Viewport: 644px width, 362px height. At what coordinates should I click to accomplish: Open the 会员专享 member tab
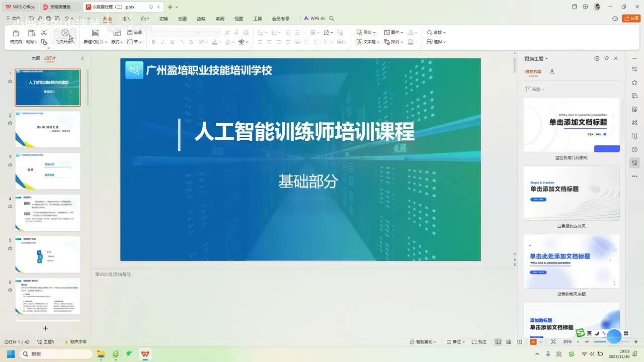click(280, 19)
